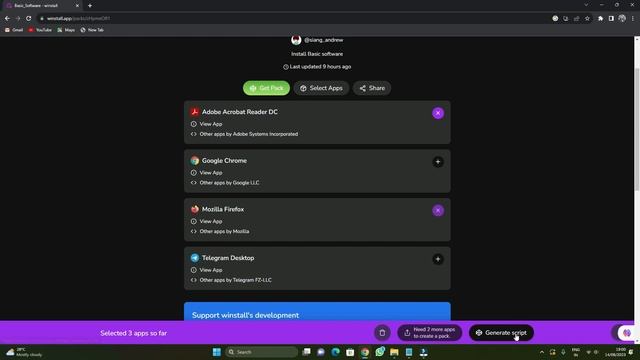The height and width of the screenshot is (360, 640).
Task: Open the New Tab bookmark
Action: pos(92,30)
